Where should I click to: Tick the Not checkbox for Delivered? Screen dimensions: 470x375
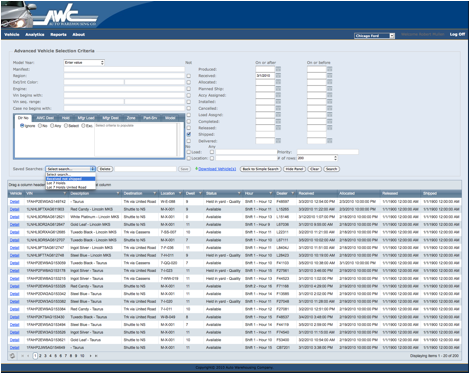189,141
